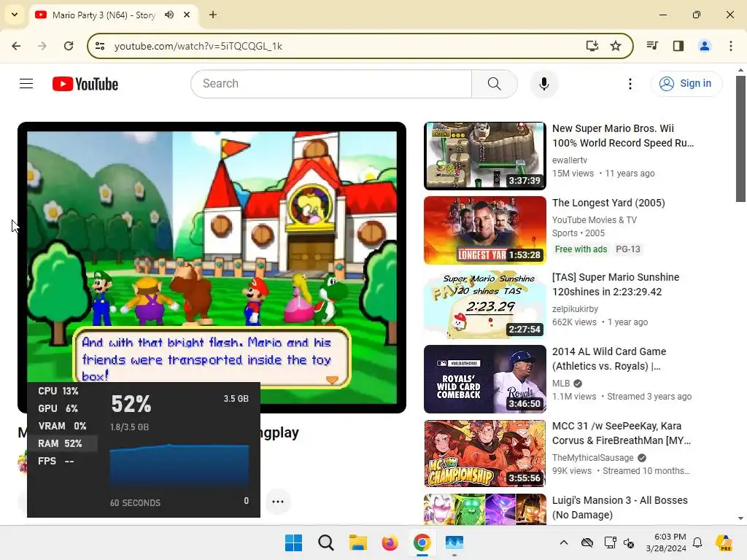Open TAS Super Mario Sunshine thumbnail
The width and height of the screenshot is (747, 560).
tap(484, 304)
